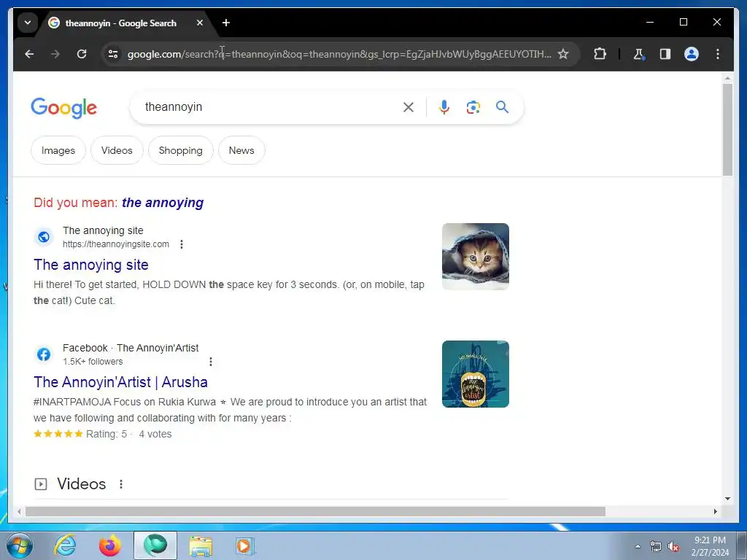Close the theannoyin Google Search tab
Image resolution: width=747 pixels, height=560 pixels.
tap(200, 23)
